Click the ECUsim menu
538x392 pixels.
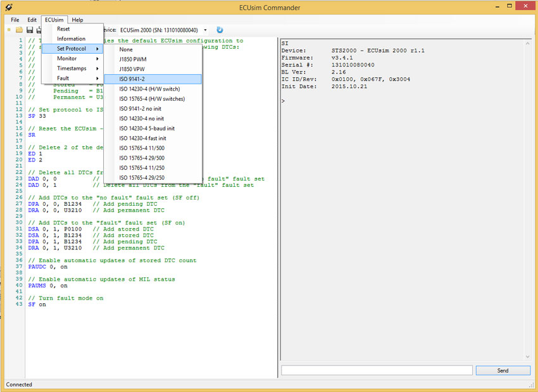point(54,20)
